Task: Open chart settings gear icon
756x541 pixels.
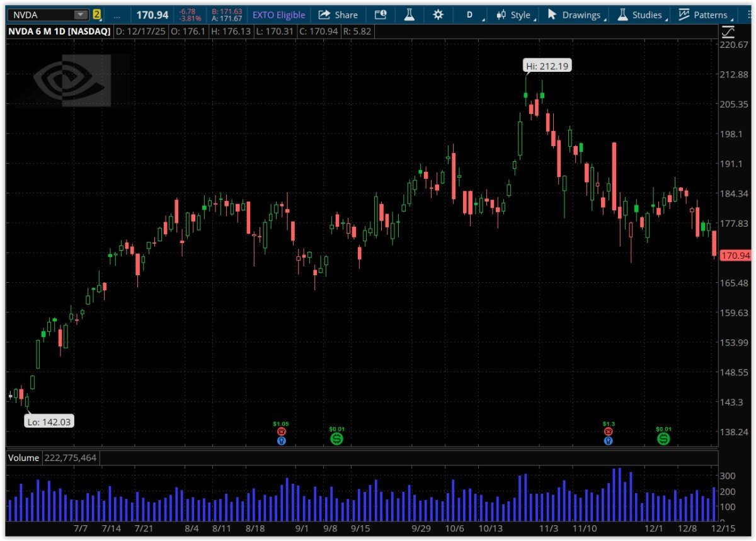Action: (438, 15)
